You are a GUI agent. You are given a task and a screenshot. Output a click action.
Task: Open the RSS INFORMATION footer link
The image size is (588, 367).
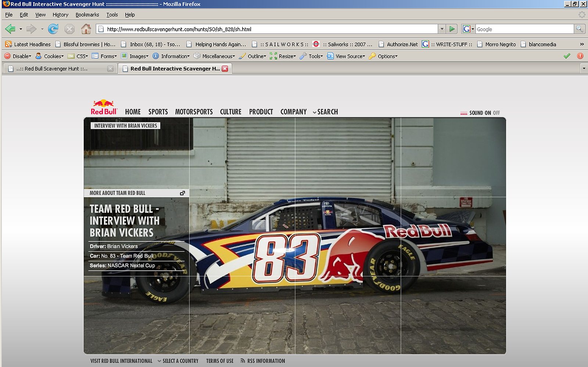coord(263,361)
